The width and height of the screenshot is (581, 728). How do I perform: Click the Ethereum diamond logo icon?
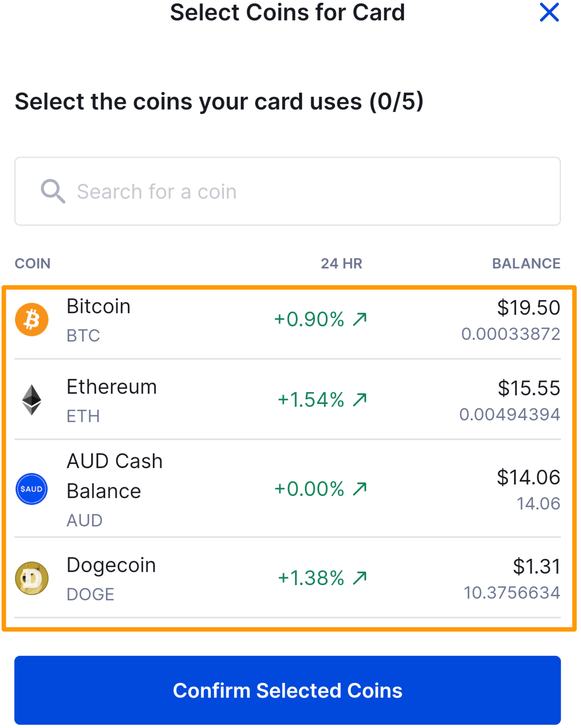(x=32, y=400)
